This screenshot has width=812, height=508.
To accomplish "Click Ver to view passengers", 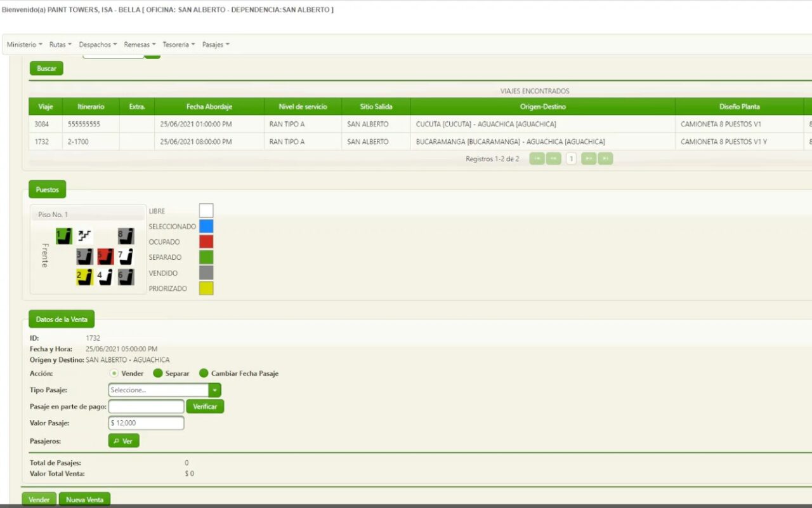I will tap(124, 441).
